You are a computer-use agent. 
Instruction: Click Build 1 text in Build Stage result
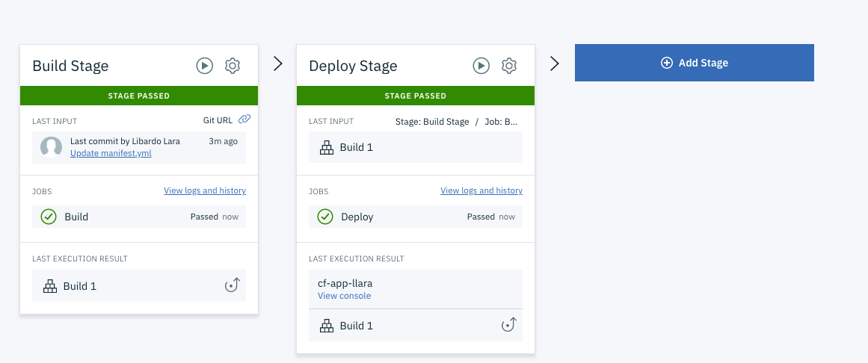click(80, 286)
